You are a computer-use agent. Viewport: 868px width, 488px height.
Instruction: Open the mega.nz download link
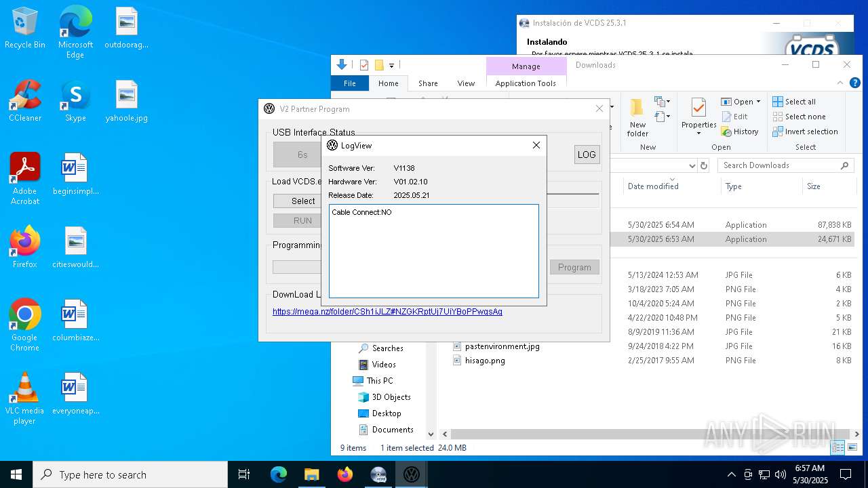[x=387, y=312]
